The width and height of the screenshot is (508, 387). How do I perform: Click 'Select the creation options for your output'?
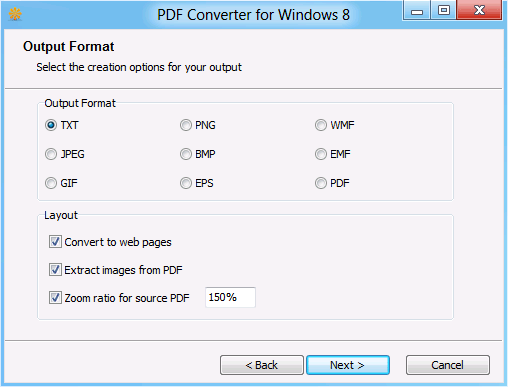[x=139, y=67]
